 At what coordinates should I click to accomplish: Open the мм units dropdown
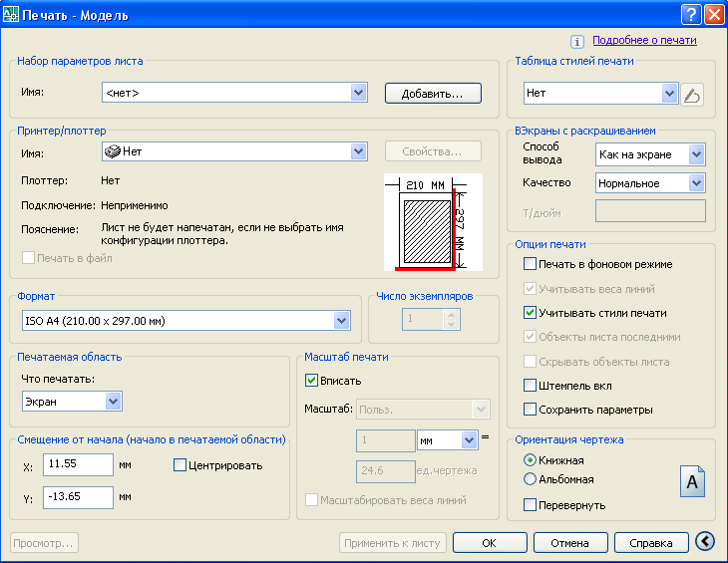click(x=448, y=440)
